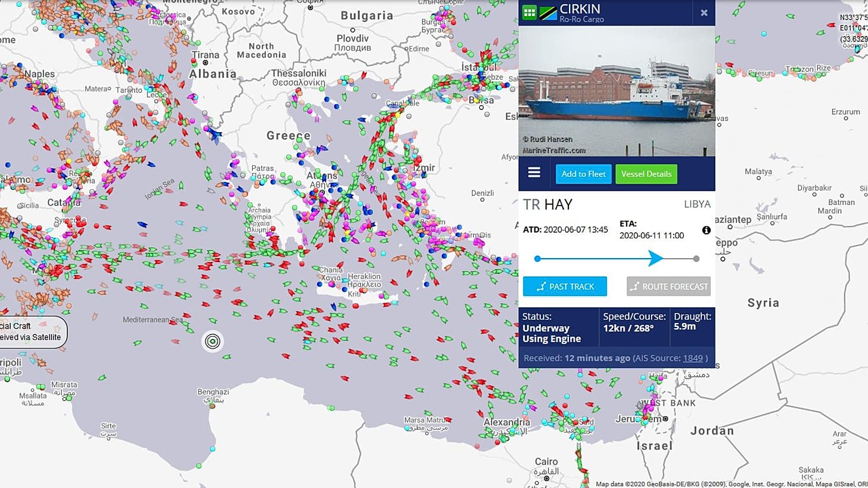The image size is (868, 488).
Task: Click the Tanzania flag icon next to CIRKIN
Action: click(x=548, y=12)
